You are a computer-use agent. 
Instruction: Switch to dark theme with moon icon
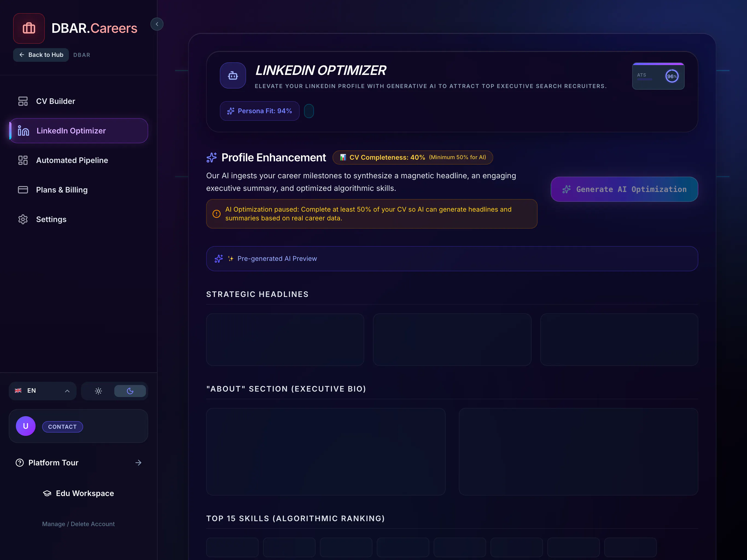tap(130, 391)
